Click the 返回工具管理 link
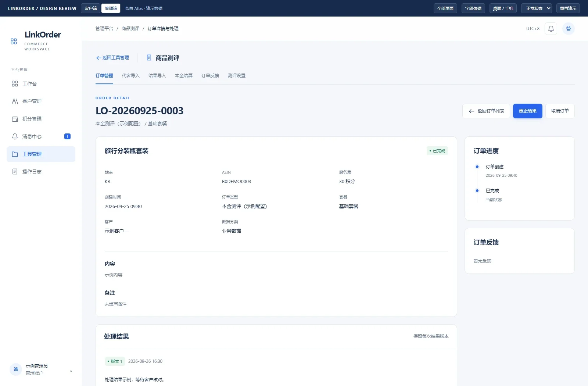Viewport: 588px width, 386px height. (112, 58)
